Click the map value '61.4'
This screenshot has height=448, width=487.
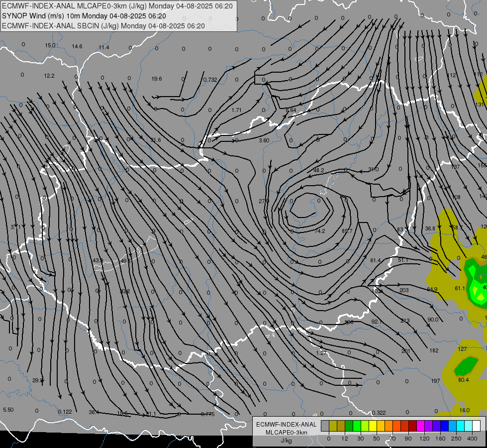(376, 260)
